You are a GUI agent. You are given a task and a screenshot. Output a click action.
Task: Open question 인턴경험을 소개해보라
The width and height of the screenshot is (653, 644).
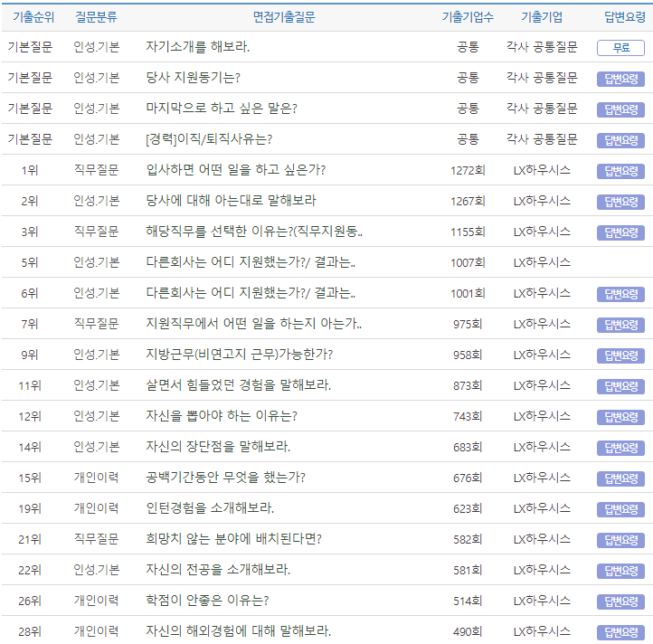coord(210,508)
